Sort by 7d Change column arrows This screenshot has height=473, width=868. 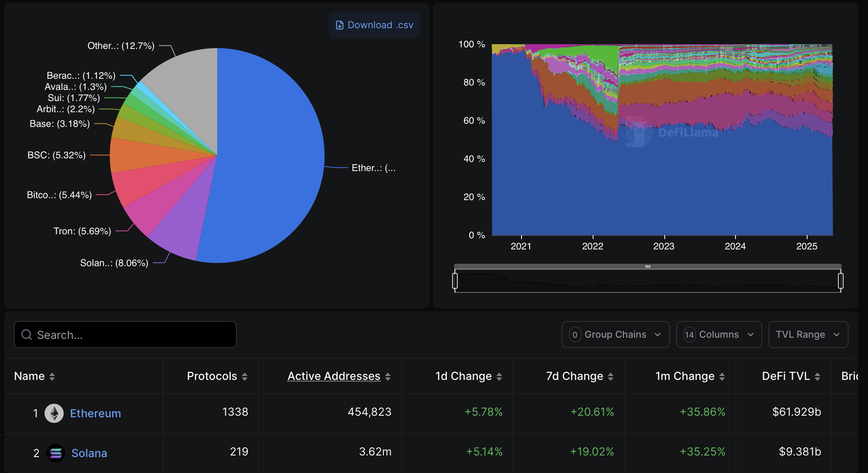(x=611, y=377)
